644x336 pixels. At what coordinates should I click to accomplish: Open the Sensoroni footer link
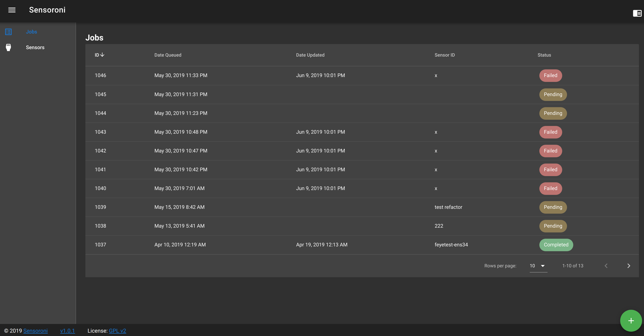point(36,331)
